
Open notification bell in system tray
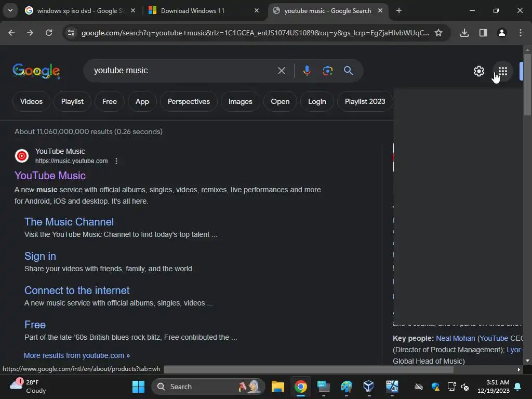tap(518, 387)
